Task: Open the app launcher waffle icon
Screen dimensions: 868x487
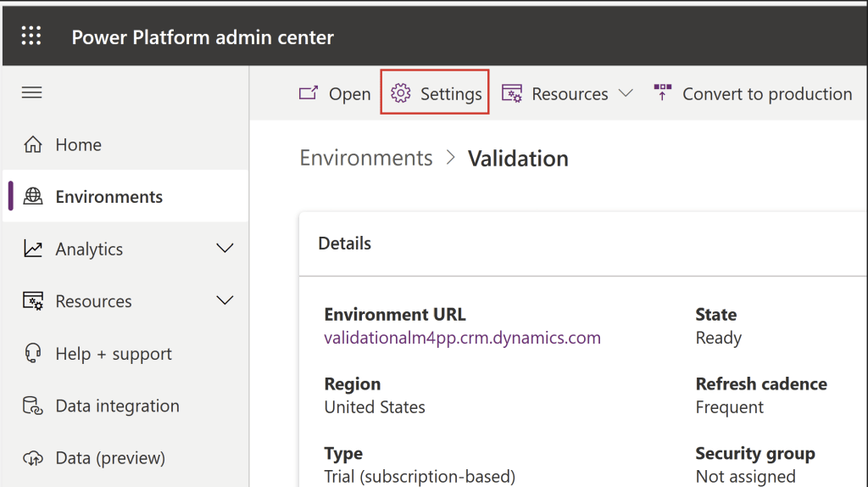Action: (x=31, y=36)
